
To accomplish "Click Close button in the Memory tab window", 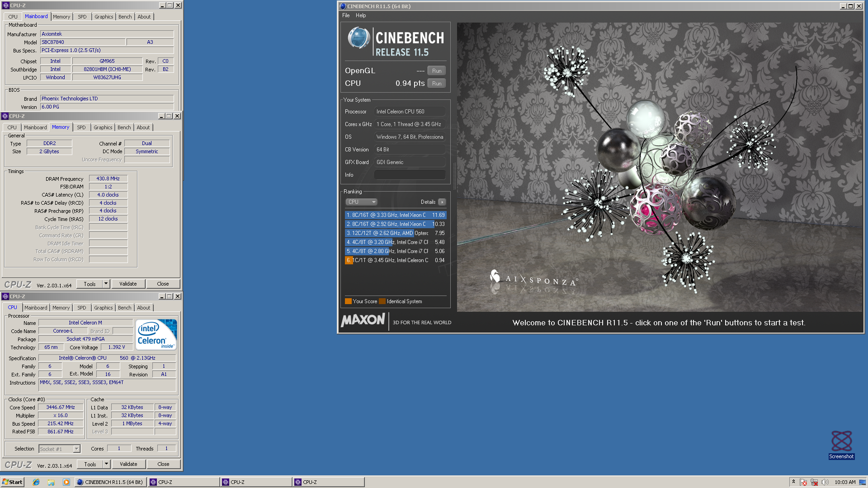I will (163, 284).
